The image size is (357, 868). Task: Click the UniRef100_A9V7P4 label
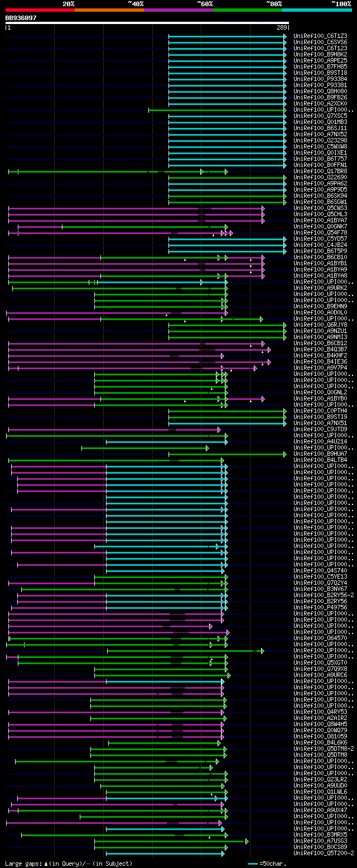point(320,368)
